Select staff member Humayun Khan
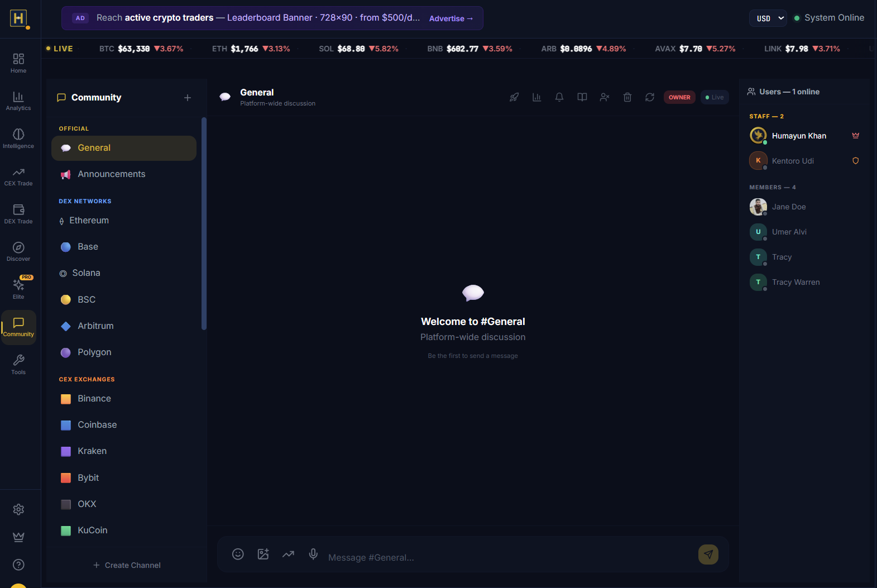This screenshot has height=588, width=877. pos(804,136)
